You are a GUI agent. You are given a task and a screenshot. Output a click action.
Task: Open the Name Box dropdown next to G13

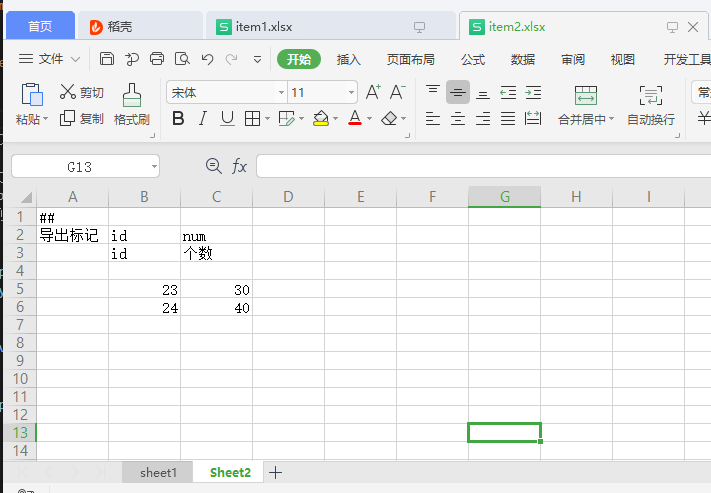click(x=153, y=166)
